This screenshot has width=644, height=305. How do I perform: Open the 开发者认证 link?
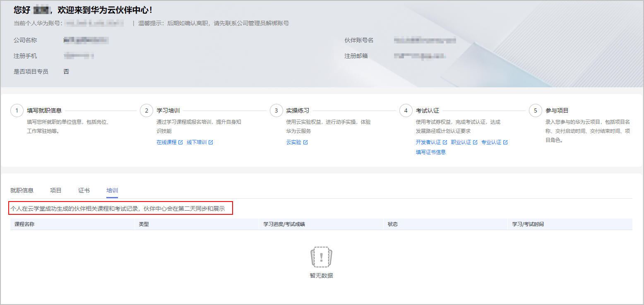[x=428, y=142]
